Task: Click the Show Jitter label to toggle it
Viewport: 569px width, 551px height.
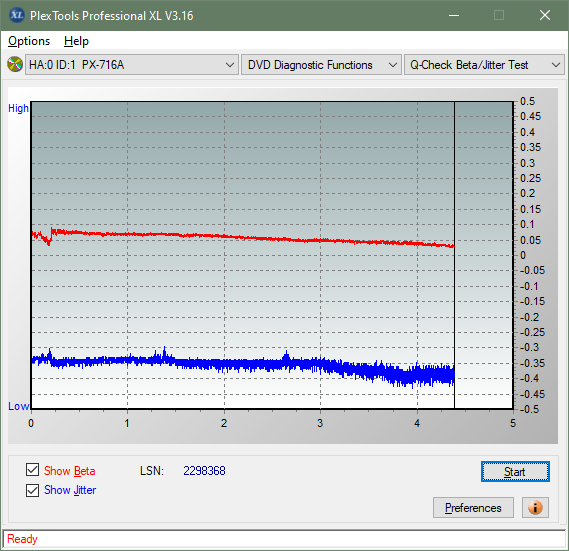Action: click(x=70, y=490)
